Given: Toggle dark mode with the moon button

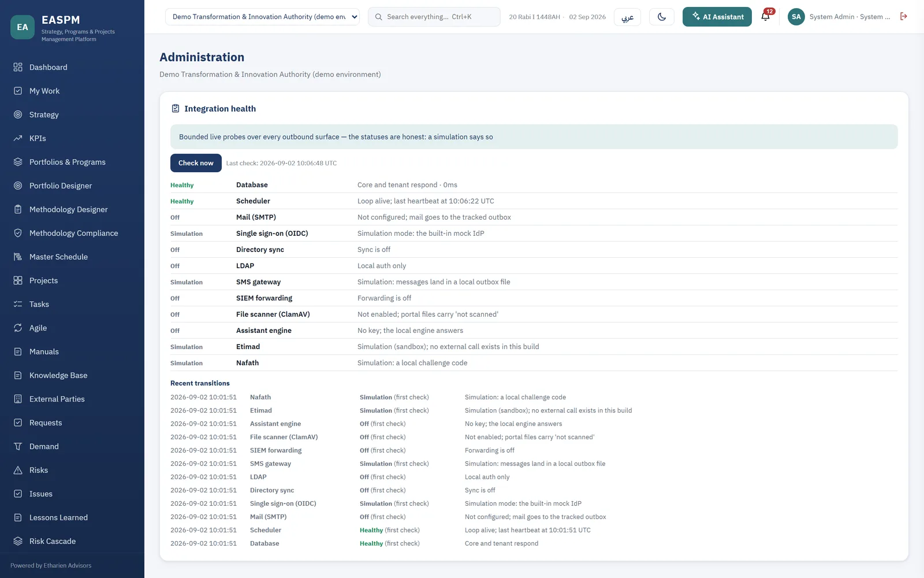Looking at the screenshot, I should click(x=662, y=17).
